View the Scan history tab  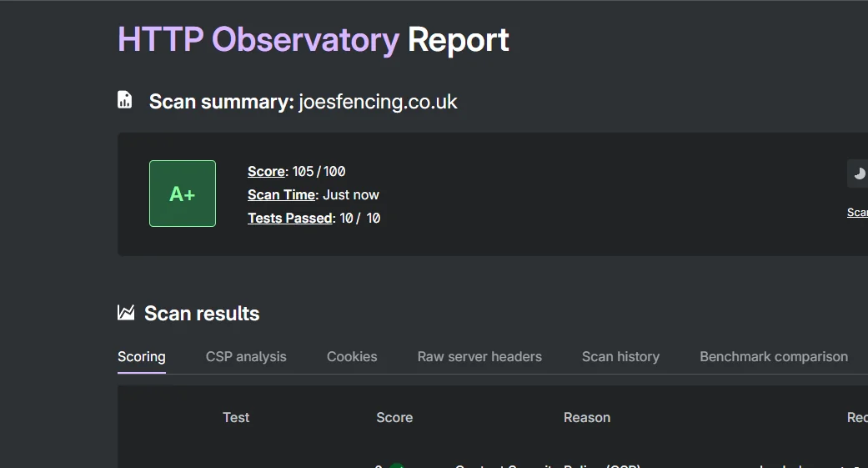620,357
